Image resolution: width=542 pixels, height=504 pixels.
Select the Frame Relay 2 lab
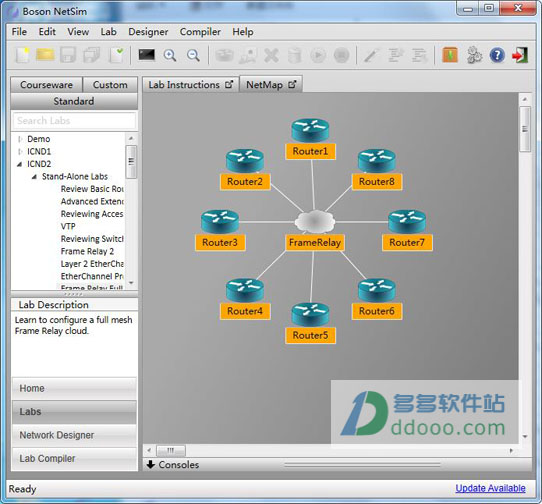[x=87, y=251]
